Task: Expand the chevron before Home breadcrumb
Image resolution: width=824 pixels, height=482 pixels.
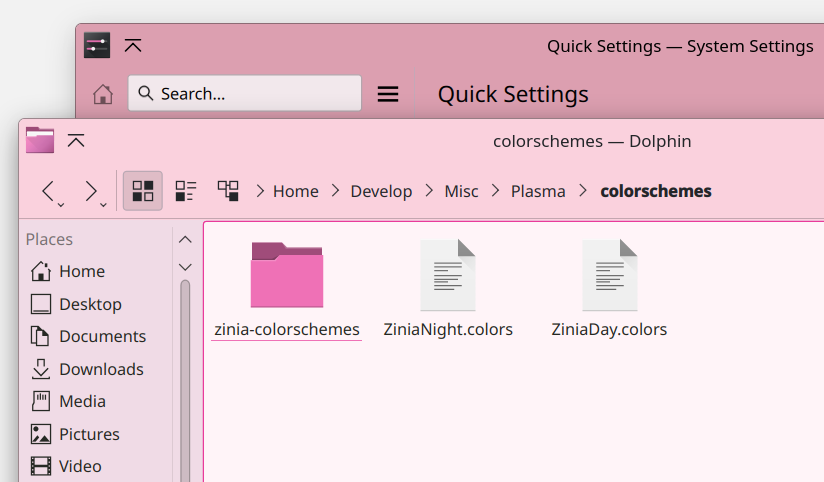Action: point(260,191)
